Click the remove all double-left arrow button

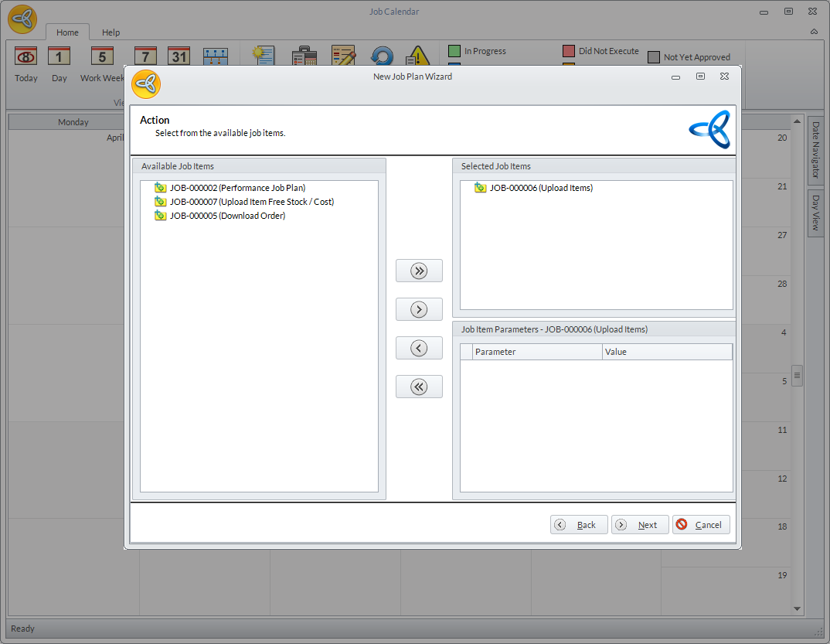pos(419,387)
